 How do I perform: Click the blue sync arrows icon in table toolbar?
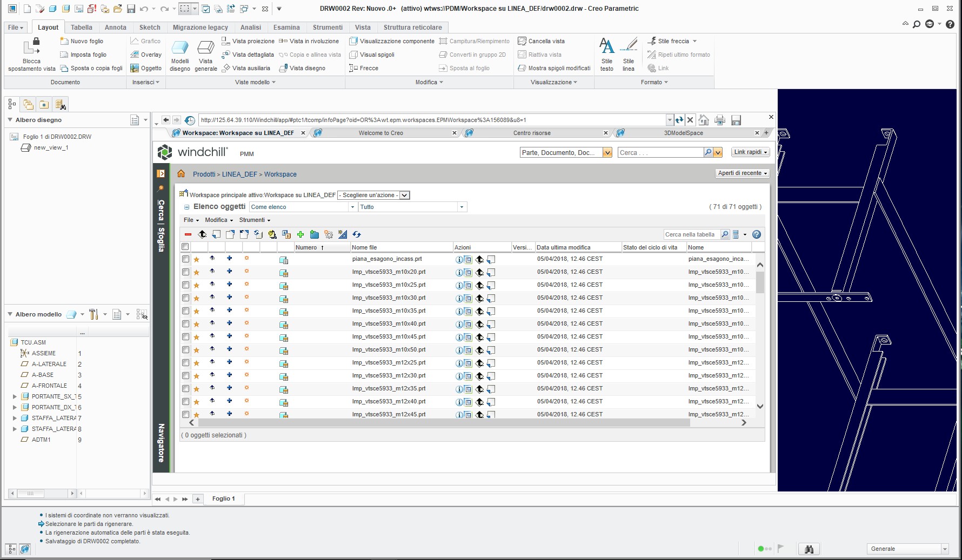click(x=357, y=234)
